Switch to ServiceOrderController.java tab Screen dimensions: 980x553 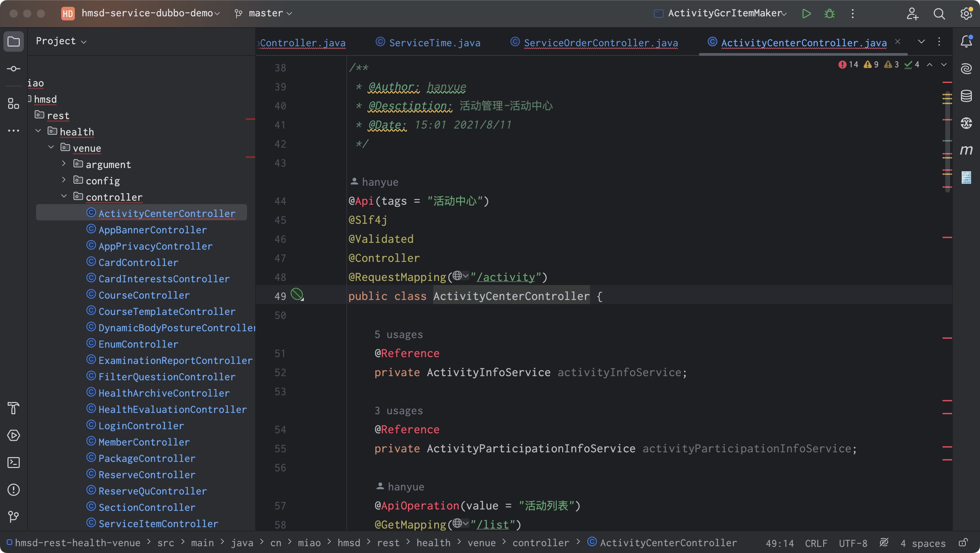[x=594, y=43]
